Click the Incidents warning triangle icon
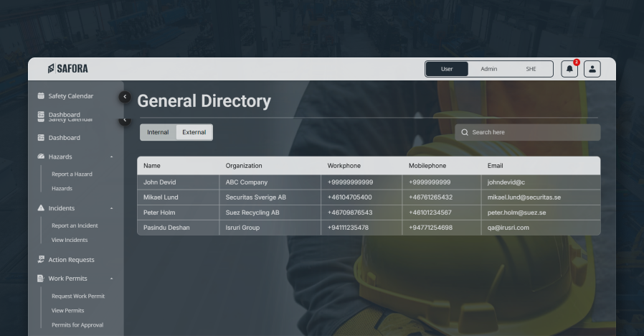Screen dimensions: 644x336 (41, 208)
